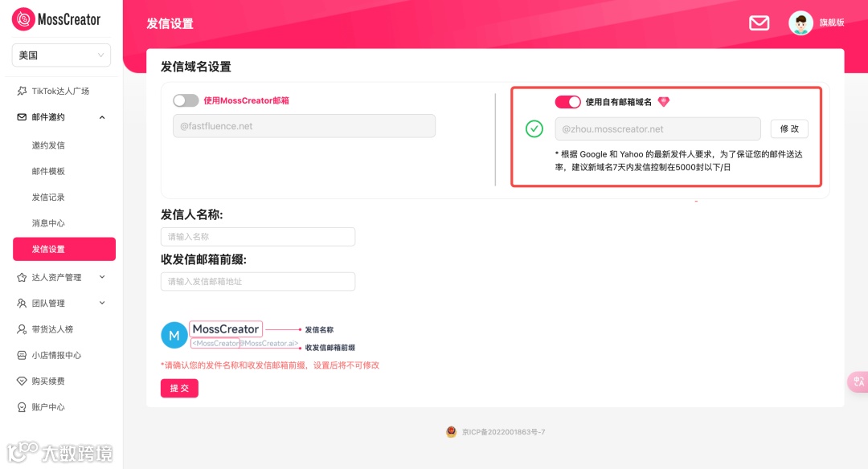The height and width of the screenshot is (469, 868).
Task: Open 邀约发信 menu item
Action: pos(48,145)
